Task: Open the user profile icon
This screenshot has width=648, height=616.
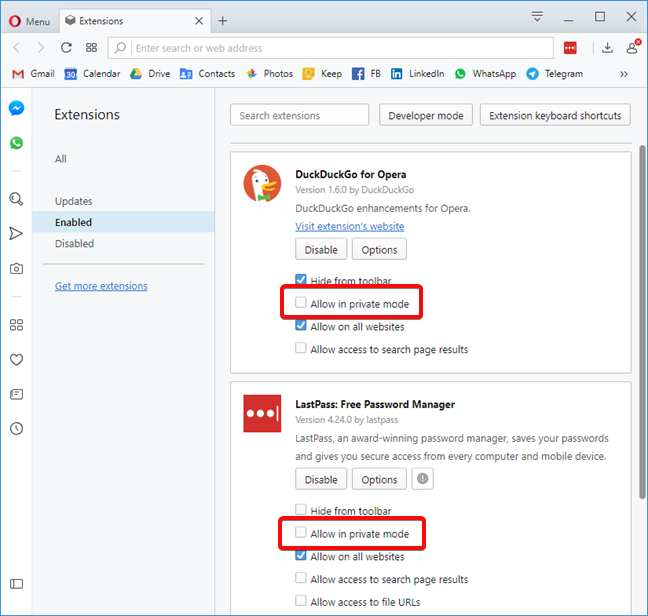Action: [x=633, y=47]
